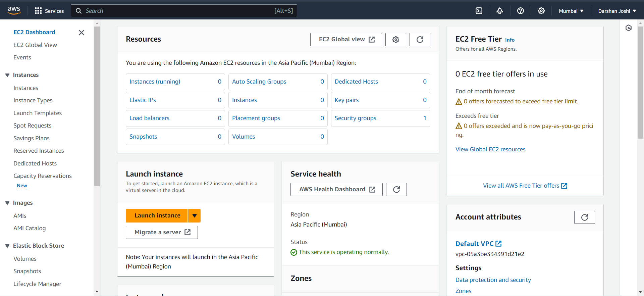Open View Global EC2 resources link
644x296 pixels.
click(x=490, y=149)
